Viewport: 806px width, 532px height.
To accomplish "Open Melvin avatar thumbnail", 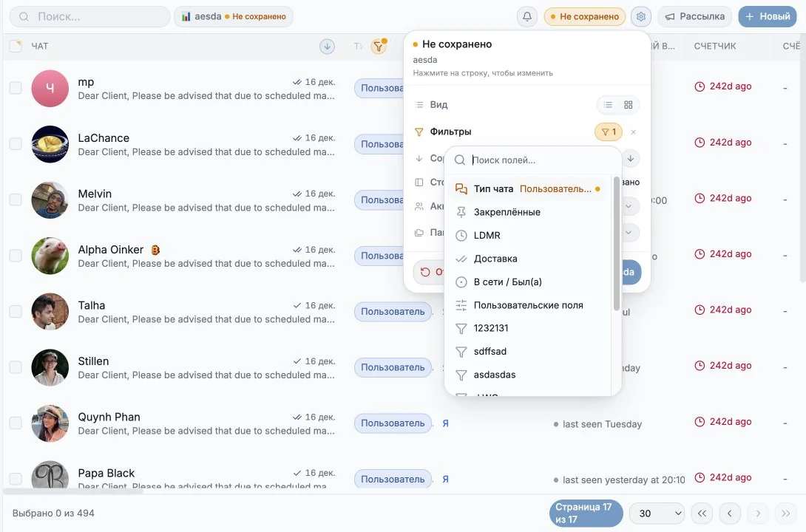I will coord(50,199).
